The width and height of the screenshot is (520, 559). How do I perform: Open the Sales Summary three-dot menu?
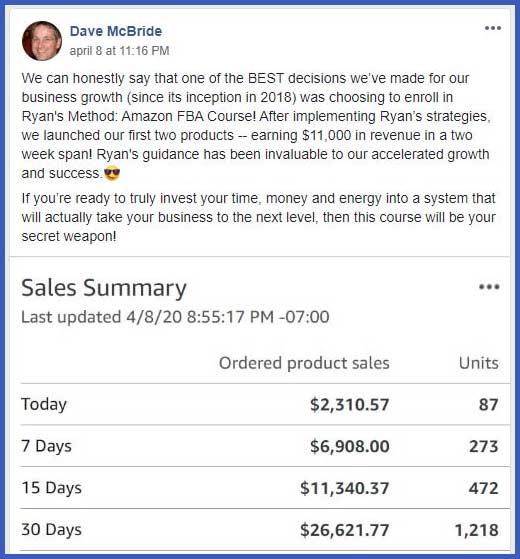point(489,287)
